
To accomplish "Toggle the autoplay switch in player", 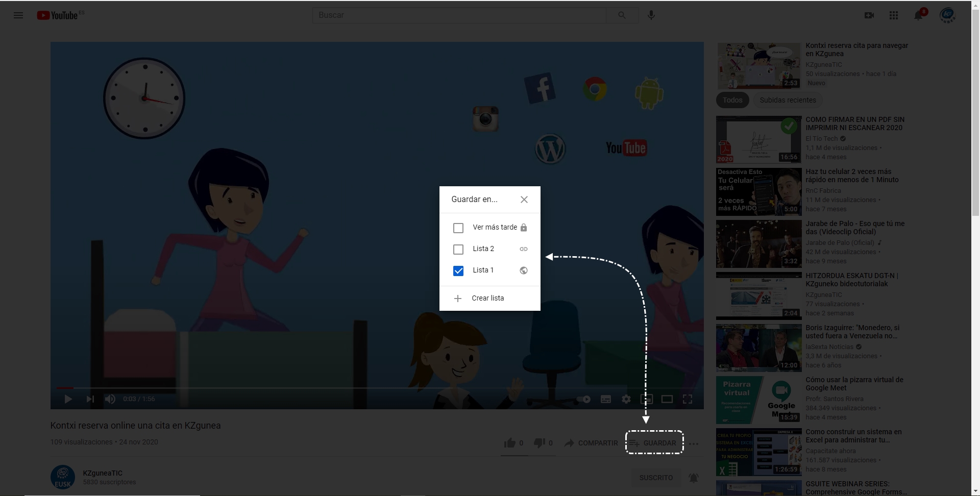I will 584,399.
